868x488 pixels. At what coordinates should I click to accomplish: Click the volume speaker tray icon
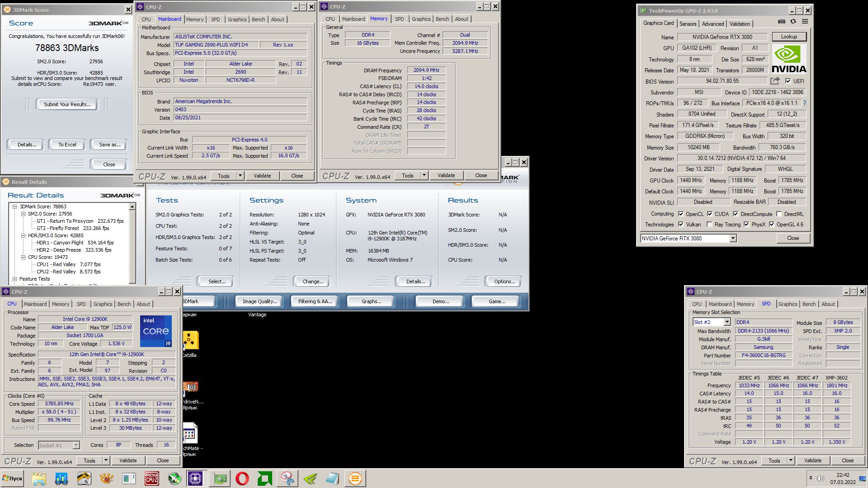(820, 479)
